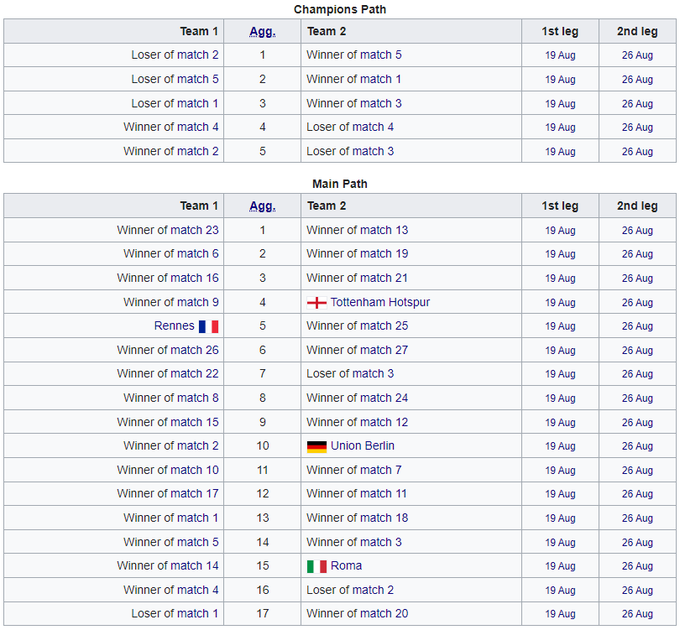The image size is (680, 630).
Task: Select the 'match 25' link in Rennes row
Action: coord(384,326)
